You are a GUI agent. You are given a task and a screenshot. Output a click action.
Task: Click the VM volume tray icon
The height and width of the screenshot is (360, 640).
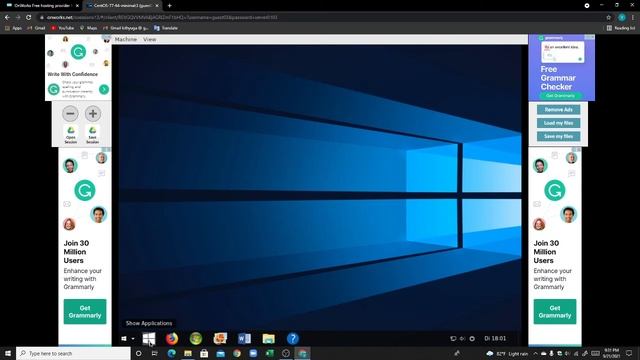pyautogui.click(x=462, y=338)
